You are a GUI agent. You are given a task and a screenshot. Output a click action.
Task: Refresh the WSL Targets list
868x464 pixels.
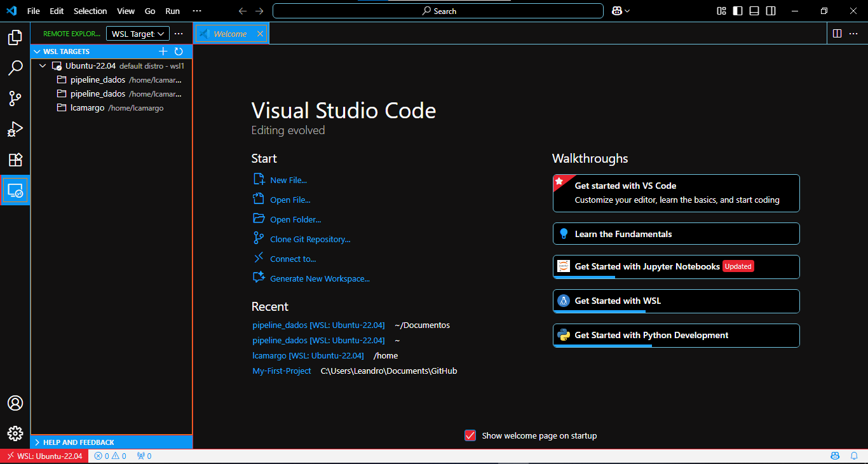point(179,51)
